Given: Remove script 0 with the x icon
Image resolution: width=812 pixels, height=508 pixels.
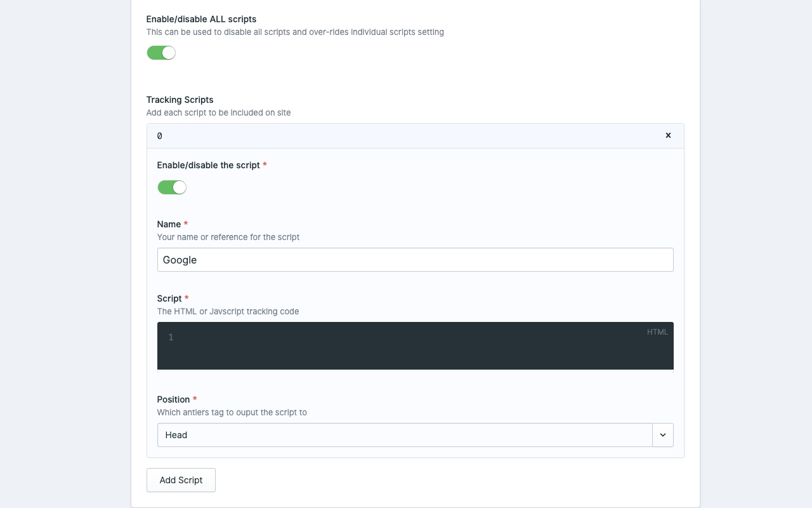Looking at the screenshot, I should pyautogui.click(x=668, y=135).
